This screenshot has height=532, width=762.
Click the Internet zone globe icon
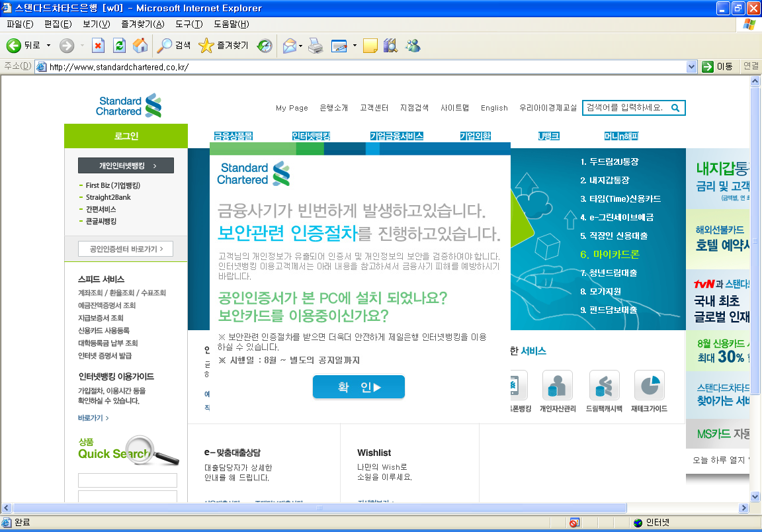coord(638,522)
